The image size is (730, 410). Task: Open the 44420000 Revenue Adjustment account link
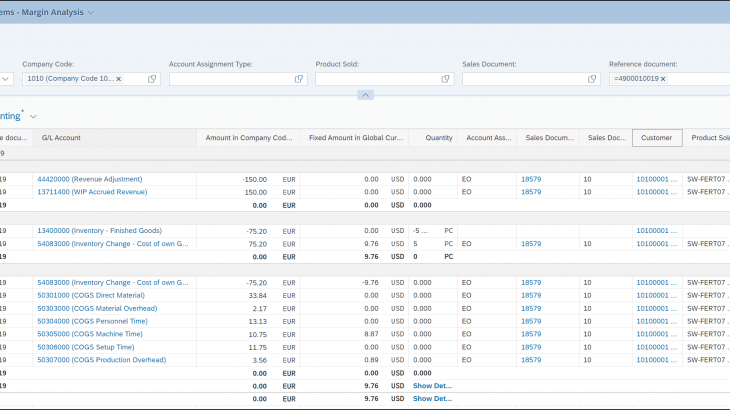coord(89,179)
